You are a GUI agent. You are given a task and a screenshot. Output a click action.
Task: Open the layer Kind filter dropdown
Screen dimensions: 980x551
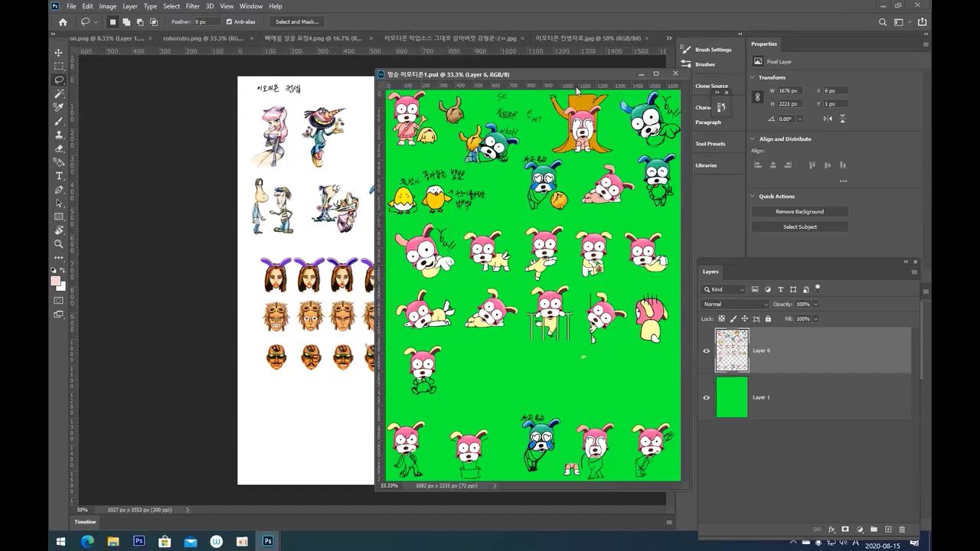[724, 289]
